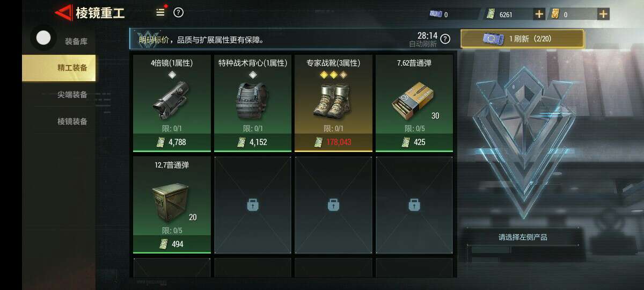Tap the last locked slot padlock
The height and width of the screenshot is (290, 644).
(414, 205)
